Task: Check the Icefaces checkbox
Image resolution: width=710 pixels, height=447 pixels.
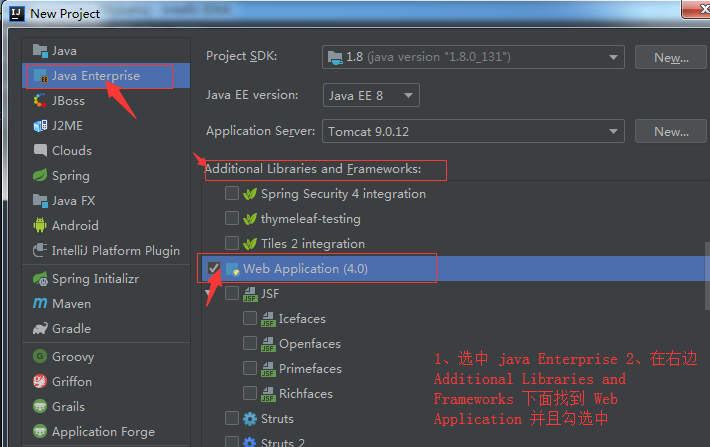Action: click(250, 318)
